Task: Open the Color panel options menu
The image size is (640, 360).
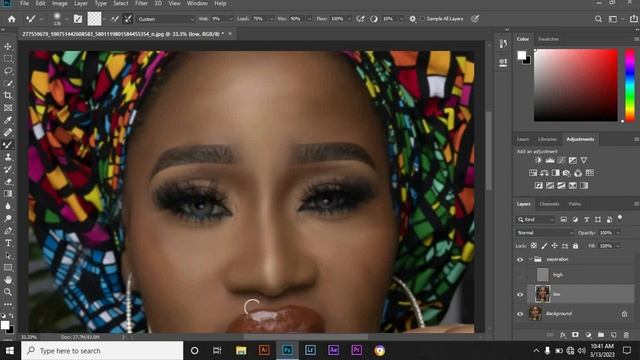Action: pyautogui.click(x=636, y=39)
